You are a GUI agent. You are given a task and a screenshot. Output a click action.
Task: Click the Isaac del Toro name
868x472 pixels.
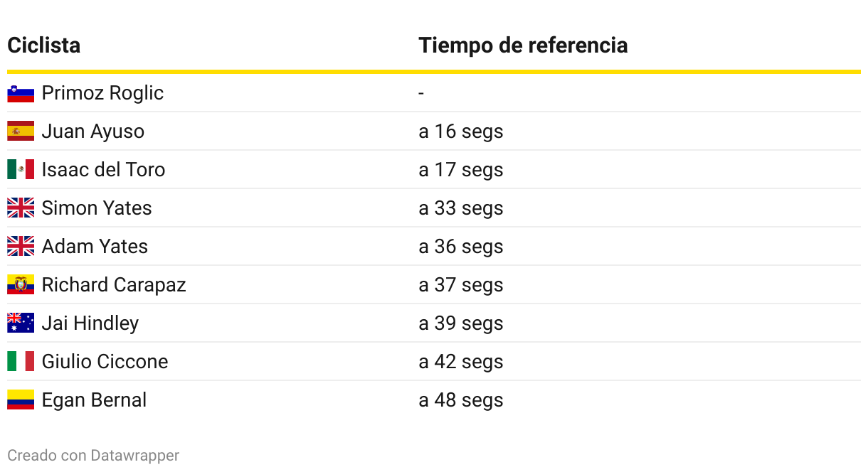click(x=103, y=170)
